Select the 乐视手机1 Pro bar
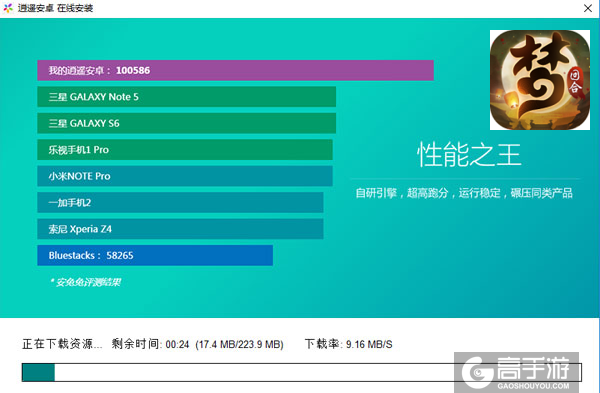Screen dimensions: 600x393 (x=185, y=150)
